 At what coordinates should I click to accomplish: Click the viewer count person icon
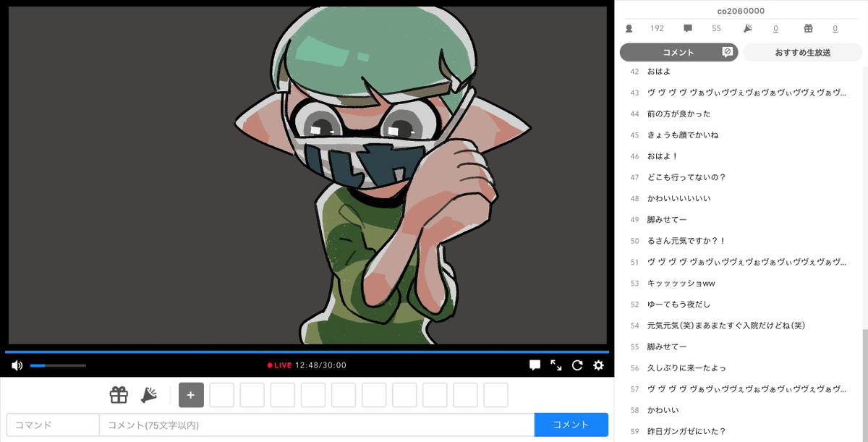[629, 28]
